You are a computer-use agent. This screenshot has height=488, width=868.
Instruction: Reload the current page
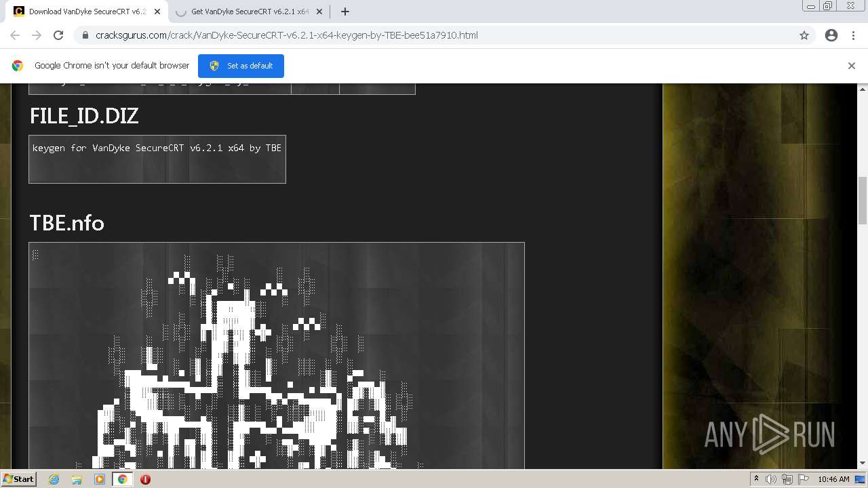58,35
